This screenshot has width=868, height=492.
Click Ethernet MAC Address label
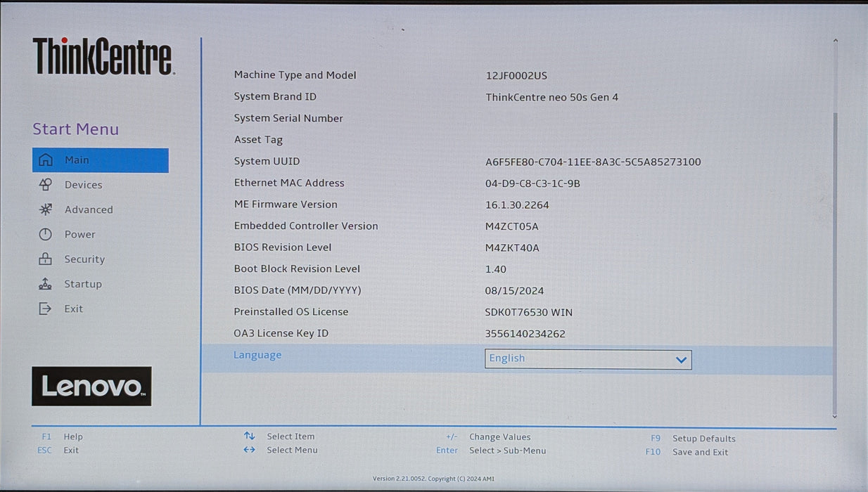pos(289,183)
